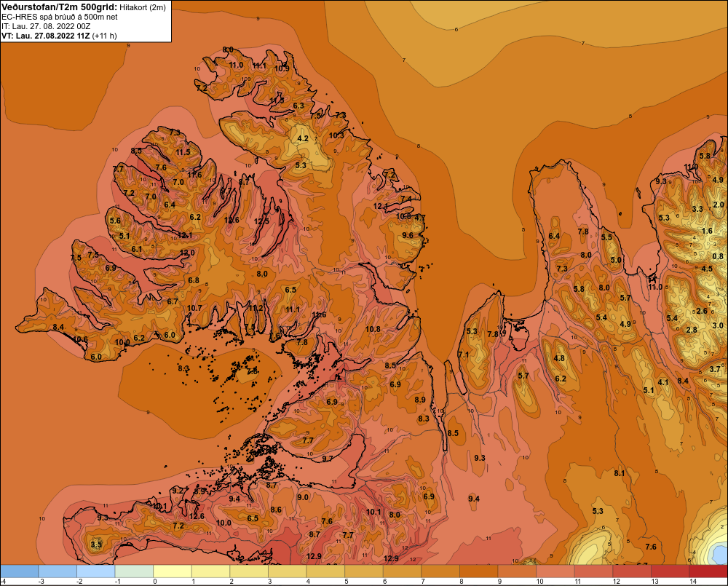
Task: Select the legend swatch between 3 and 4
Action: tap(288, 571)
